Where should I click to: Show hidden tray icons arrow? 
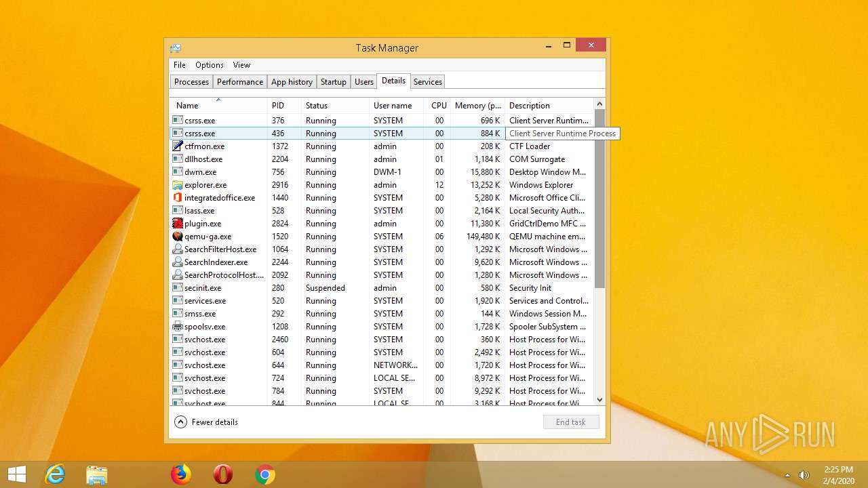pyautogui.click(x=787, y=475)
